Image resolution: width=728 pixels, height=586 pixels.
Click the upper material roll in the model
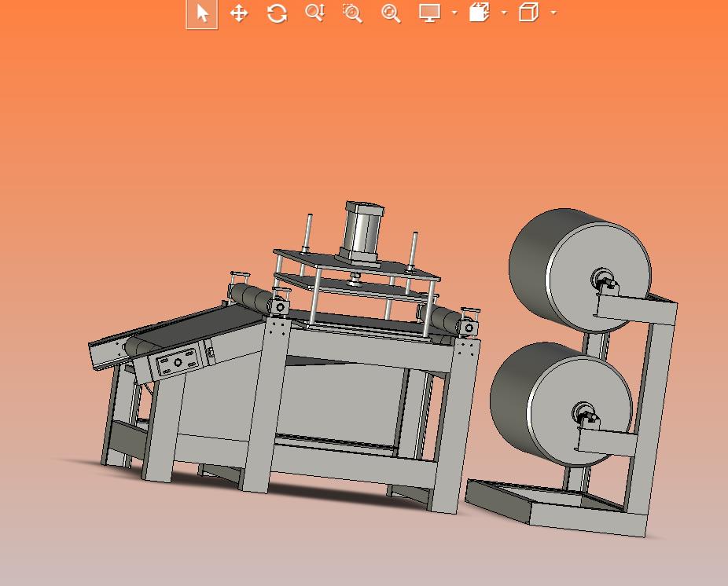point(580,270)
